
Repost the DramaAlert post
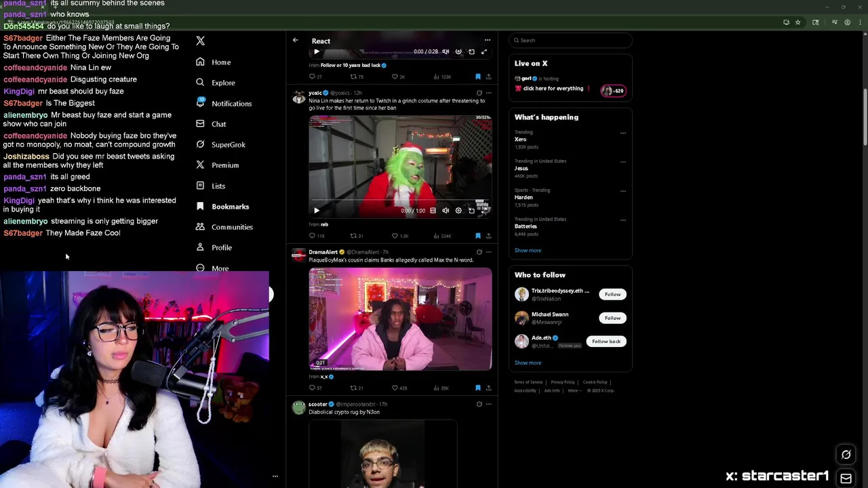pos(357,388)
